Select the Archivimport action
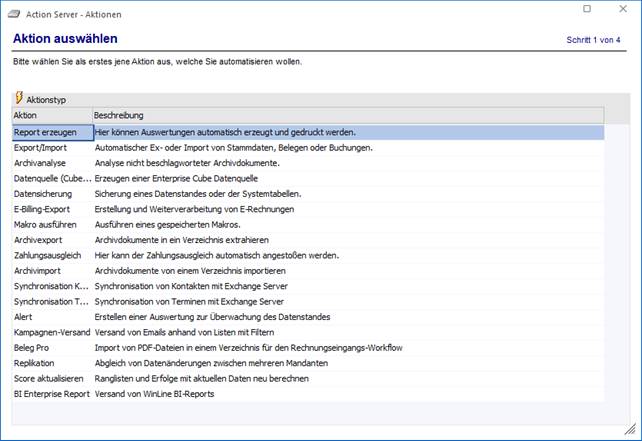This screenshot has height=441, width=642. pos(44,270)
